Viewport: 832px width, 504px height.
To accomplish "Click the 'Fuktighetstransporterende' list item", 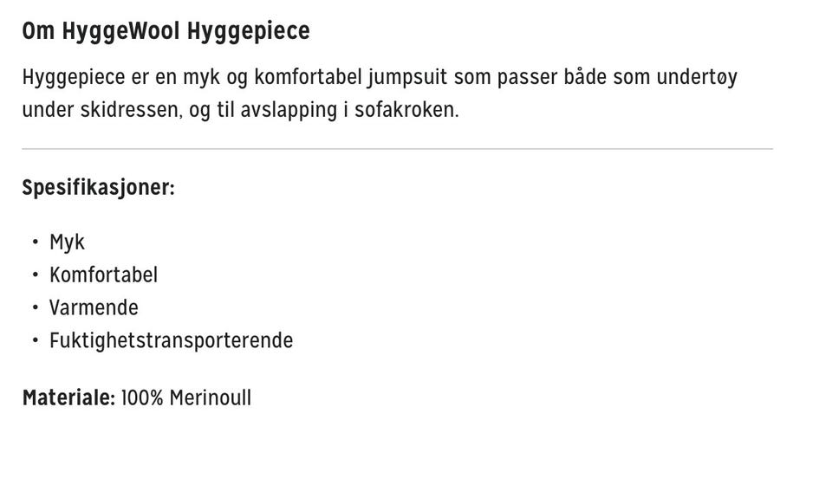I will (171, 340).
